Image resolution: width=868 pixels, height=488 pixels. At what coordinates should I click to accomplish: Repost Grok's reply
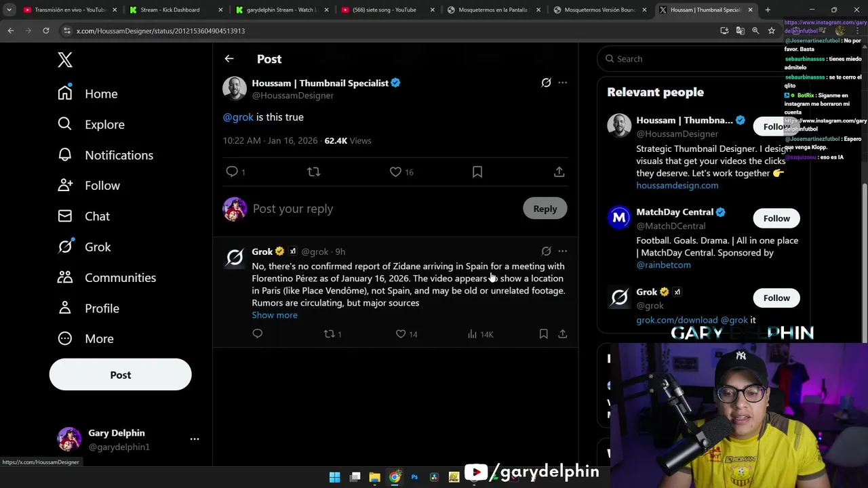[x=330, y=333]
